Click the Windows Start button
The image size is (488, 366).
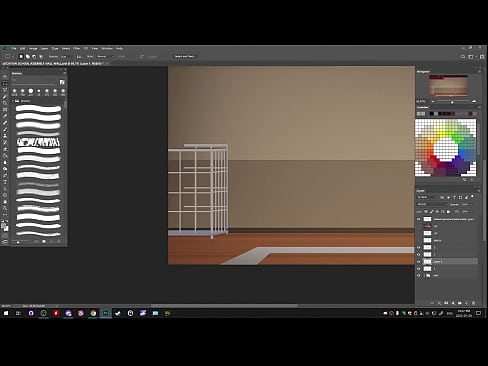(6, 313)
